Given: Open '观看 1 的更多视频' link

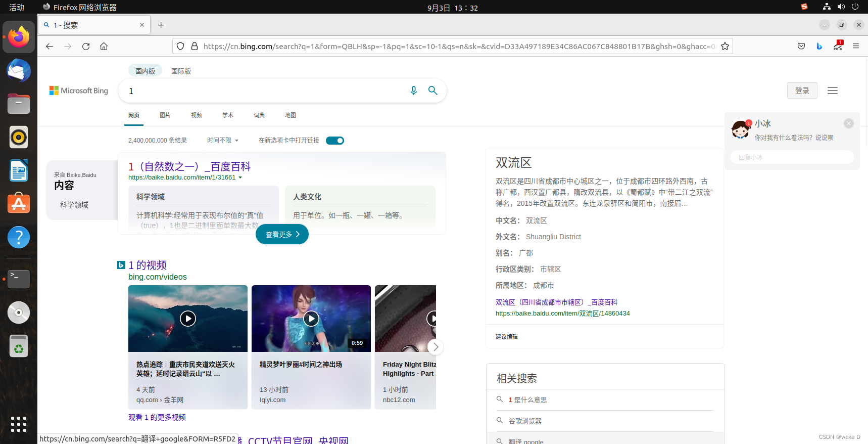Looking at the screenshot, I should [157, 417].
